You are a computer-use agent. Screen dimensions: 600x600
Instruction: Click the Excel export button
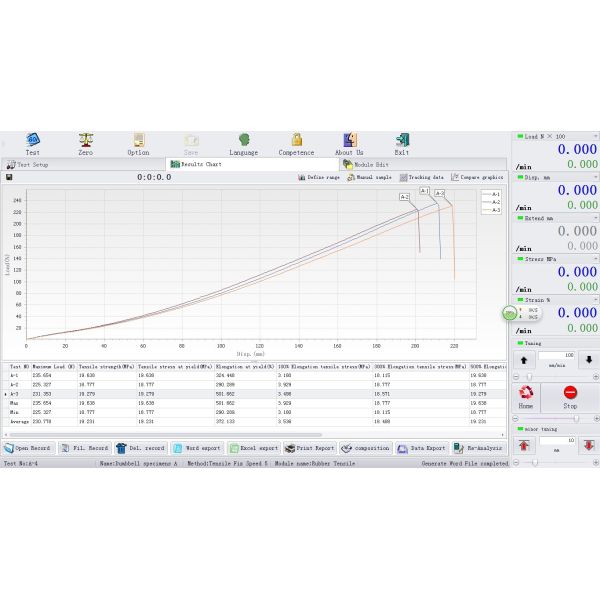pyautogui.click(x=255, y=448)
